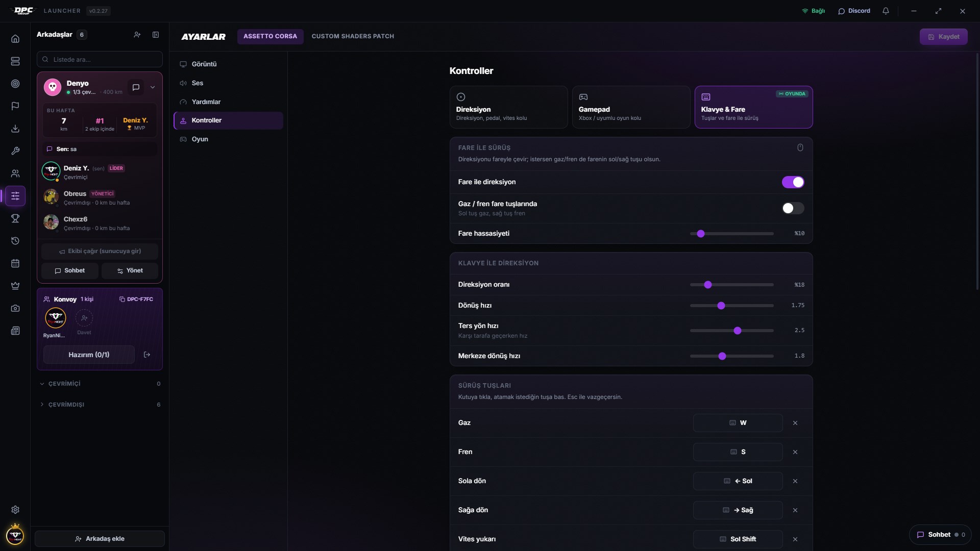Switch to CUSTOM SHADERS PATCH tab
This screenshot has width=980, height=551.
click(x=353, y=36)
